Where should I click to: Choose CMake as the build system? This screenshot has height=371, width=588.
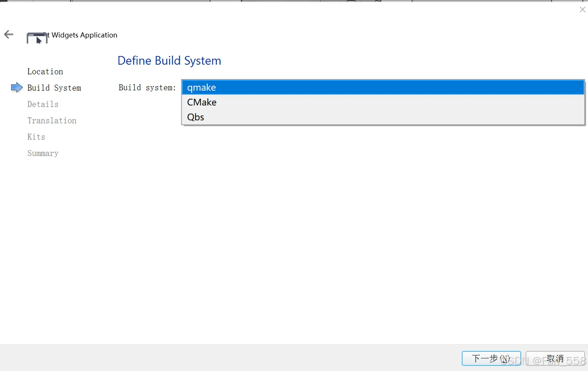point(383,102)
